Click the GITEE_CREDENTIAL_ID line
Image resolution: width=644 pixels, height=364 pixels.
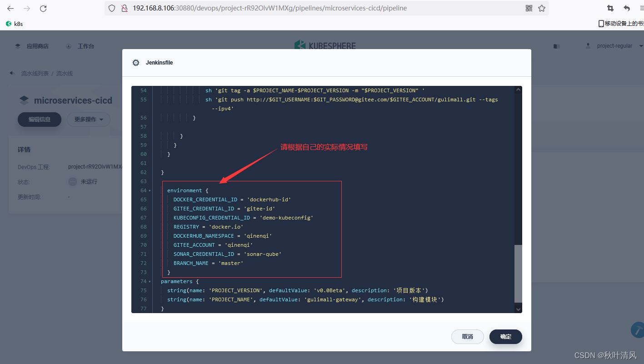(x=224, y=209)
